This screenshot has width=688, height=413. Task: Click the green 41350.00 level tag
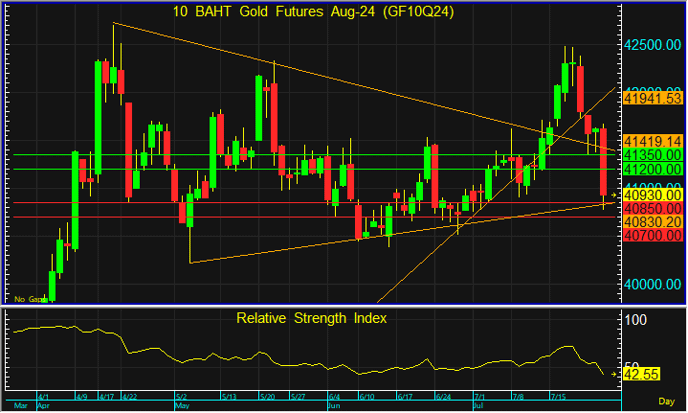[650, 156]
